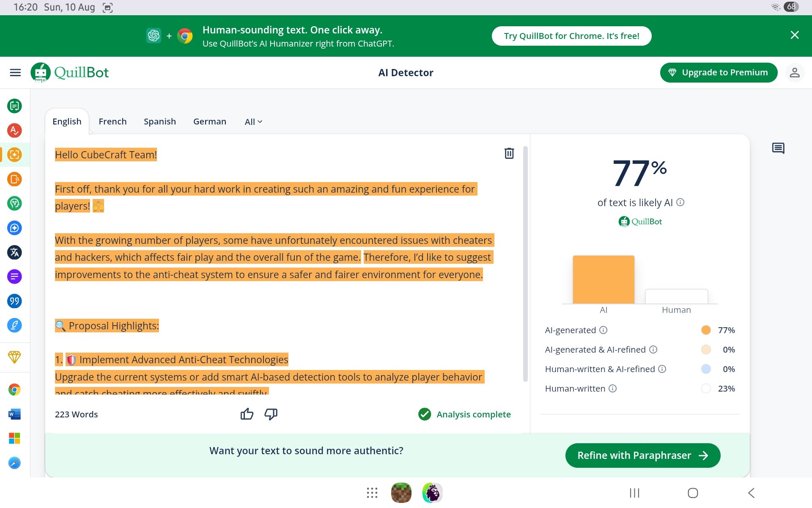The image size is (812, 508).
Task: Click the 223 Words counter
Action: coord(76,414)
